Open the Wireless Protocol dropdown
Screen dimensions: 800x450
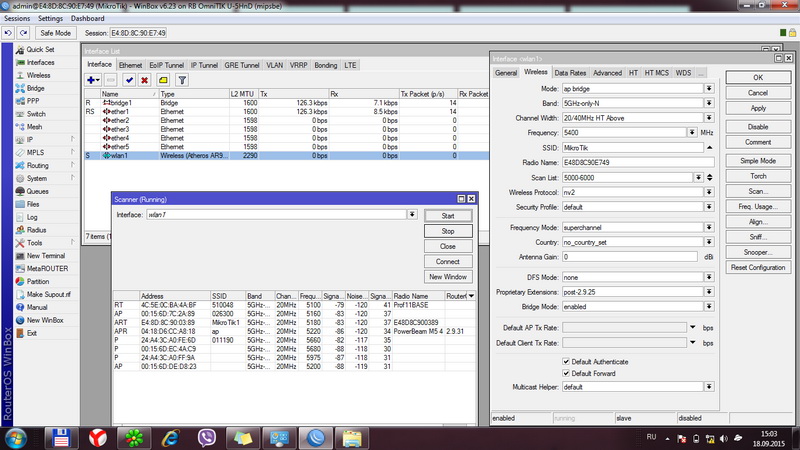point(709,192)
